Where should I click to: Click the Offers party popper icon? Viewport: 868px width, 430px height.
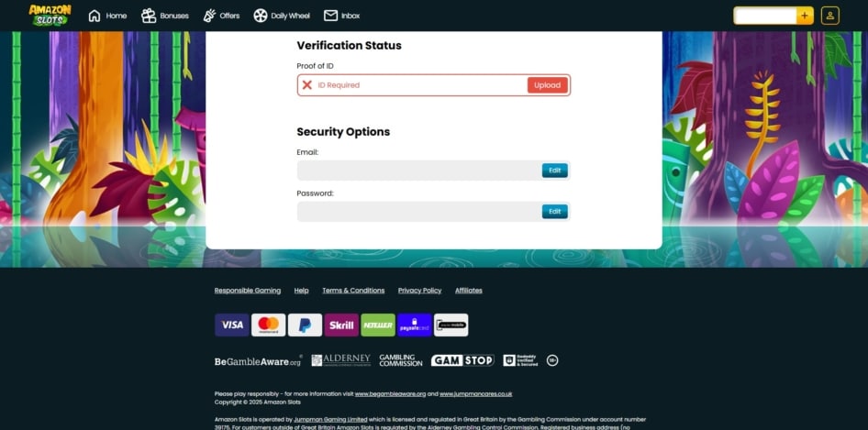coord(209,16)
